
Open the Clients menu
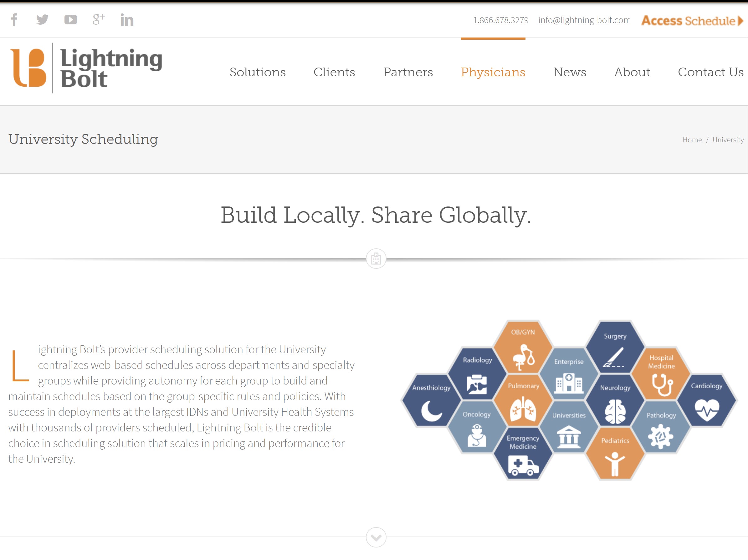click(335, 72)
